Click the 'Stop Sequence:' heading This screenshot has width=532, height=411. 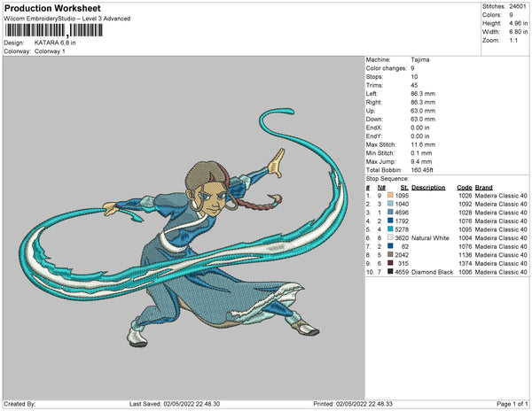[387, 179]
